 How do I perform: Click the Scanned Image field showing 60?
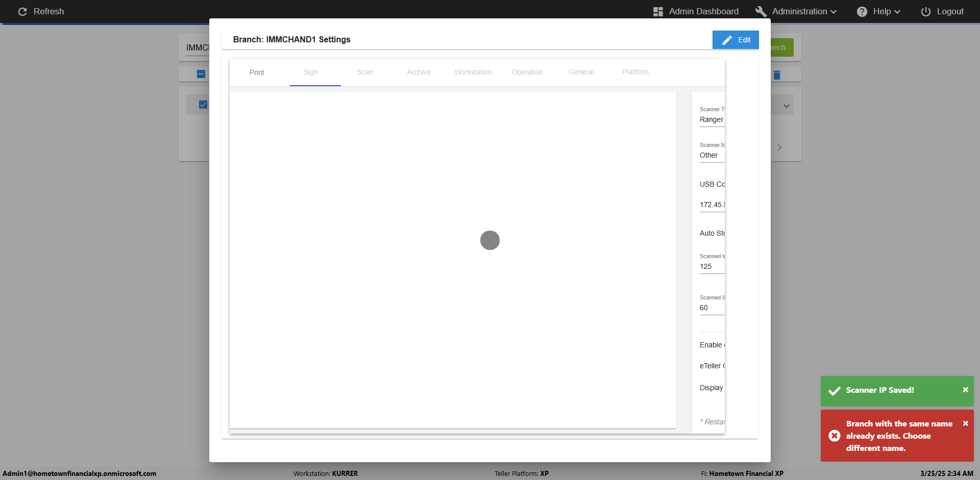712,308
